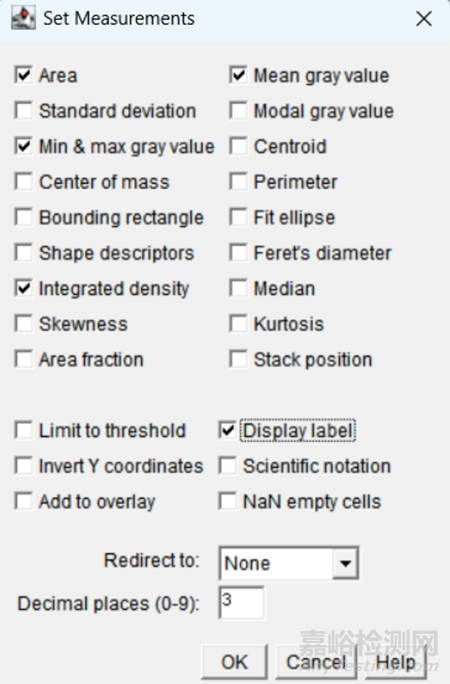The width and height of the screenshot is (450, 684).
Task: Enable Feret's diameter measurement
Action: pyautogui.click(x=238, y=253)
